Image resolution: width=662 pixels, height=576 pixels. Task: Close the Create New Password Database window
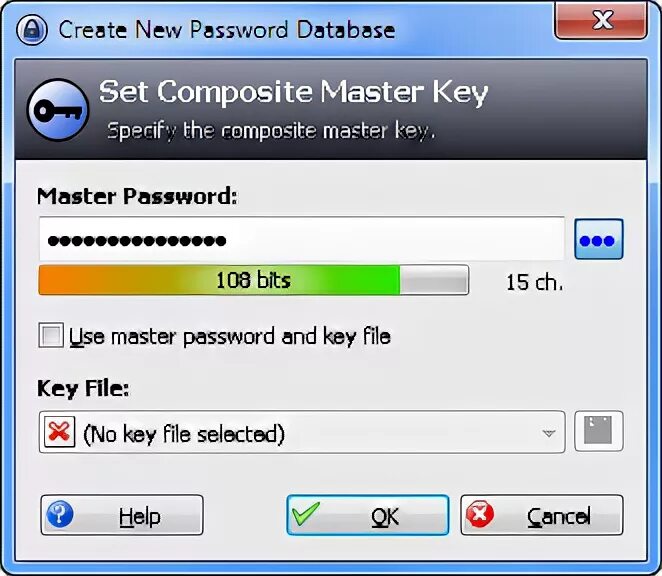click(x=601, y=20)
